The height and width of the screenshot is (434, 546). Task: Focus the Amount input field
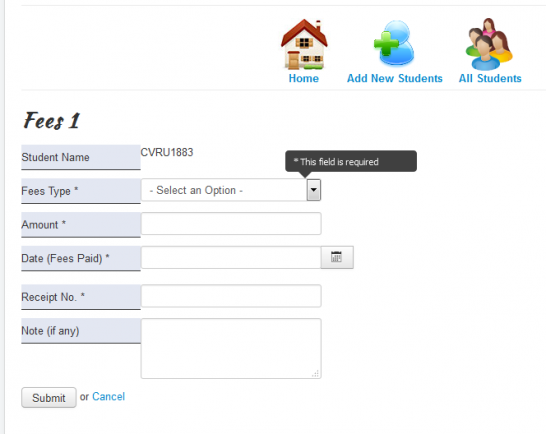[x=231, y=224]
